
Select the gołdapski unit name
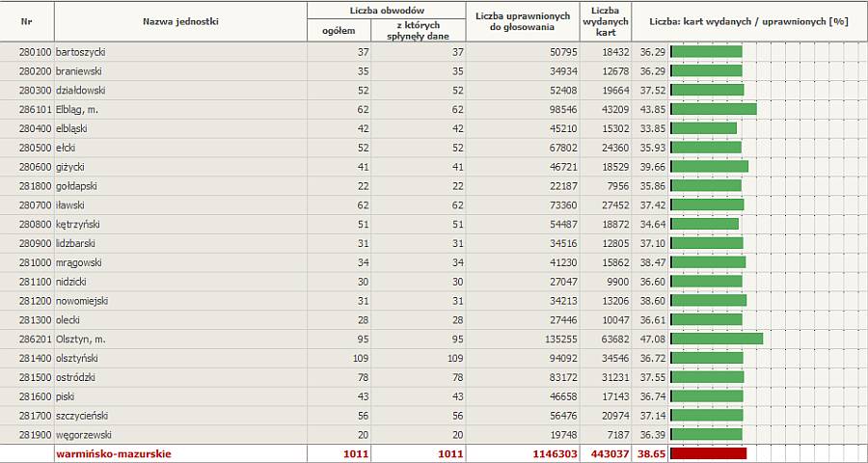tap(76, 186)
